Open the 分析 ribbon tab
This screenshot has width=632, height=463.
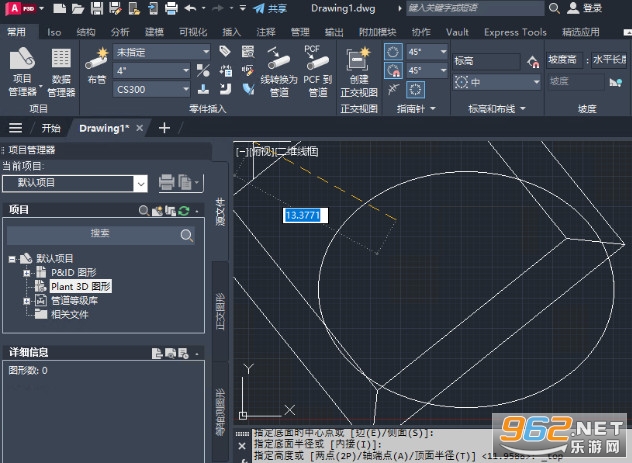(120, 32)
